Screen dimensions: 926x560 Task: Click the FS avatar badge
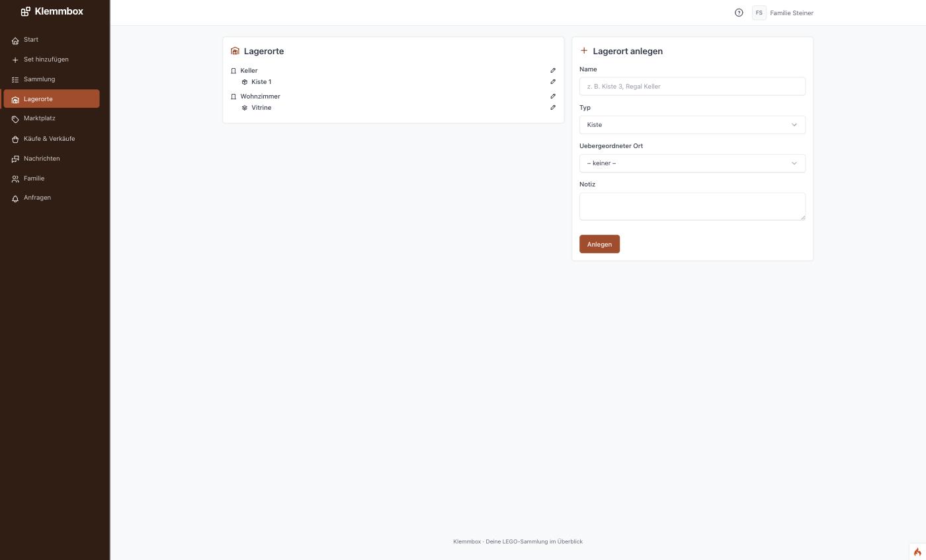(x=759, y=13)
